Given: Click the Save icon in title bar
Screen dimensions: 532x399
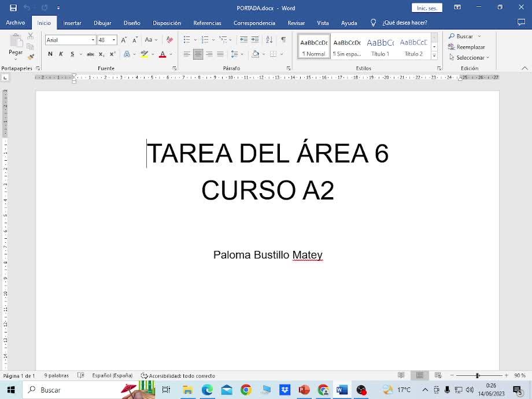Looking at the screenshot, I should pos(13,8).
